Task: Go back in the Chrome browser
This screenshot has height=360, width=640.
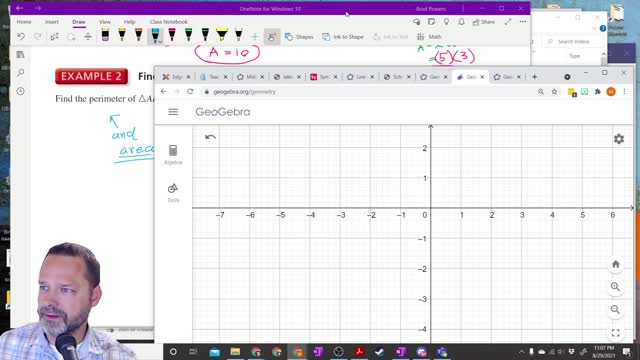Action: [164, 91]
